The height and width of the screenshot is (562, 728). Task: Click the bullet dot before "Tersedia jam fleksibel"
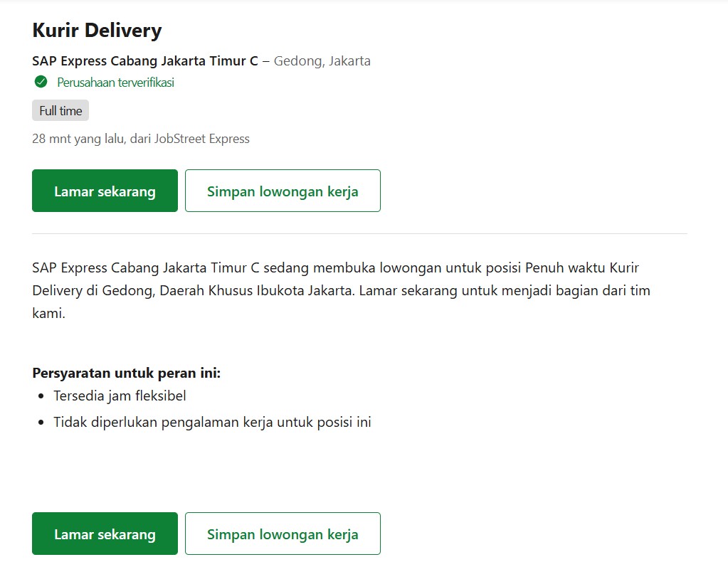(41, 396)
